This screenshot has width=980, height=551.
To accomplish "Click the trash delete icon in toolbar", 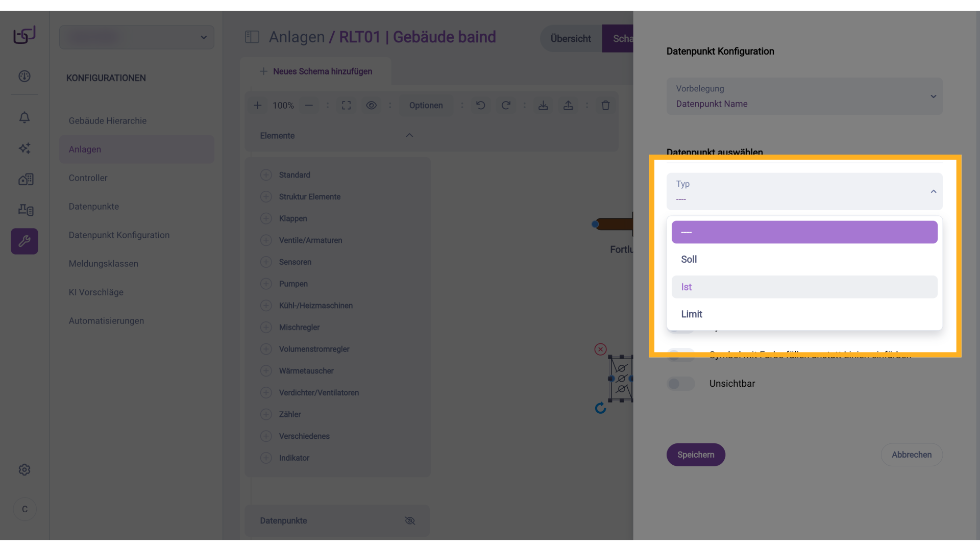I will click(x=606, y=105).
